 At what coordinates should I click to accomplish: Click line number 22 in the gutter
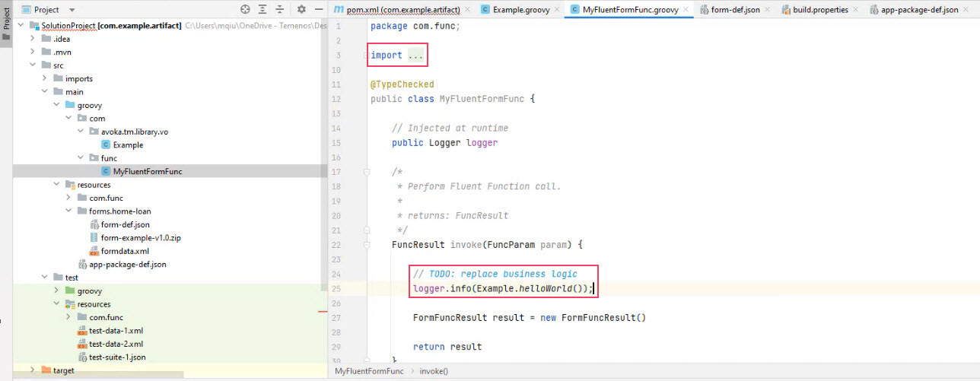tap(337, 245)
